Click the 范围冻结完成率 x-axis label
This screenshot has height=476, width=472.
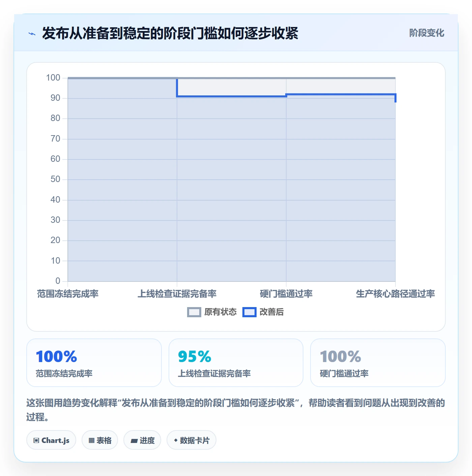[68, 294]
